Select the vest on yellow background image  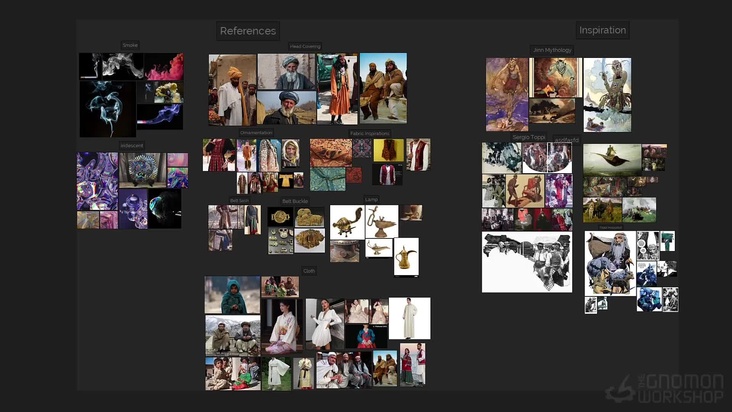pos(388,150)
